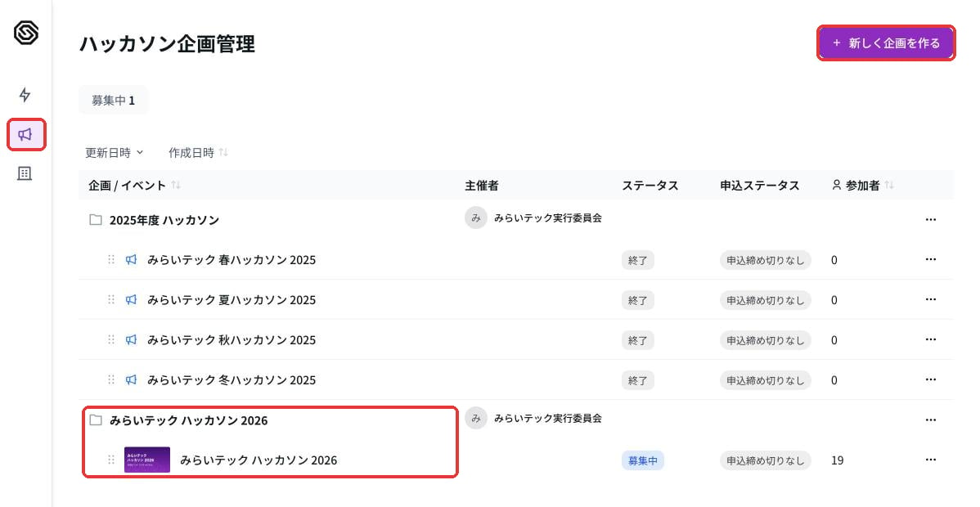Click 新しく企画を作る button
The height and width of the screenshot is (507, 980).
[886, 43]
